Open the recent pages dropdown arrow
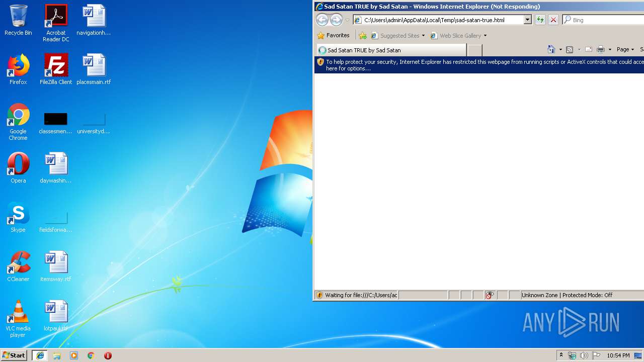 point(347,20)
